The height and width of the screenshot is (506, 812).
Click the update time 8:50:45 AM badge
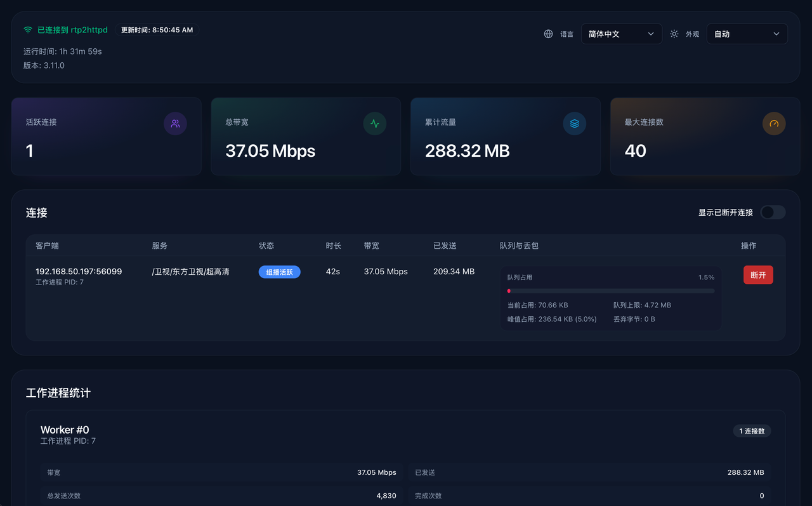[157, 30]
